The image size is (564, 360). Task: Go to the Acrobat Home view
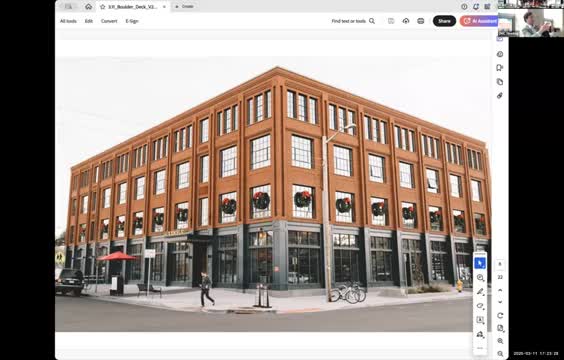88,6
